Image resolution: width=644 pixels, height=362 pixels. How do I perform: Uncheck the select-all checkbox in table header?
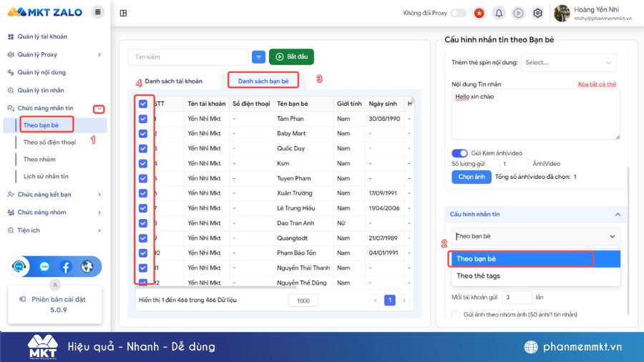pyautogui.click(x=143, y=104)
